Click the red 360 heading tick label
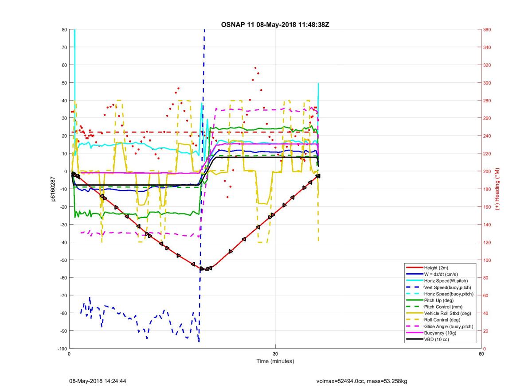Viewport: 532px width, 392px height. click(488, 30)
